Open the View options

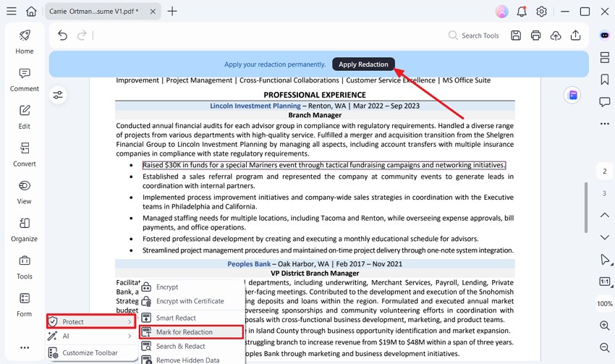point(25,192)
